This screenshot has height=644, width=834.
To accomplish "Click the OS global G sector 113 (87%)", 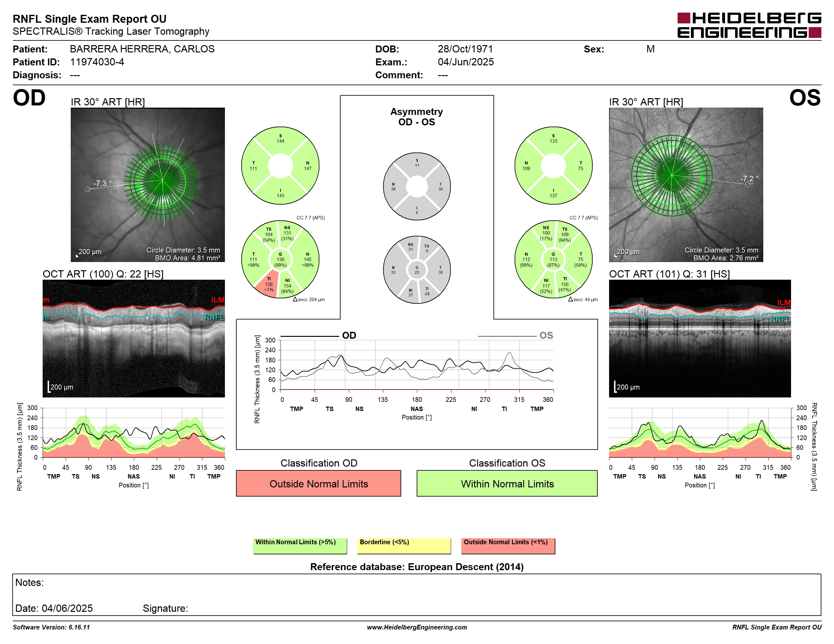I will tap(553, 259).
